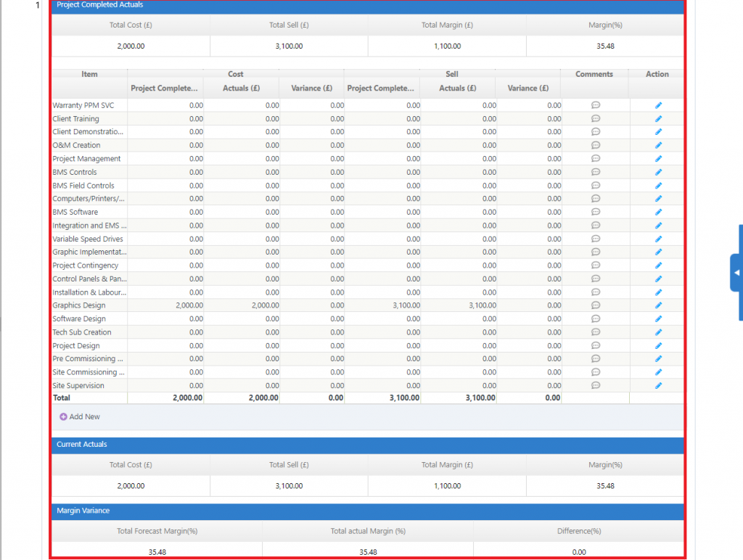Edit the Pre Commissioning row
Viewport: 743px width, 560px height.
point(658,358)
